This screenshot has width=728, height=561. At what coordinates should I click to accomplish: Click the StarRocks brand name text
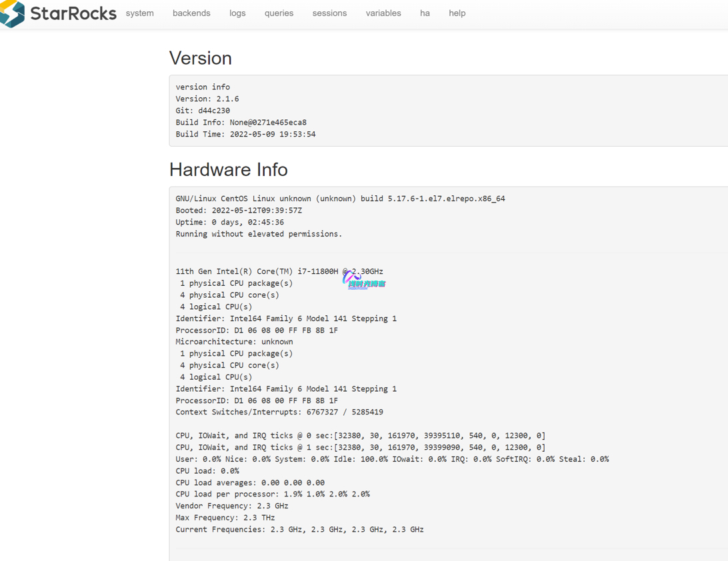point(73,13)
